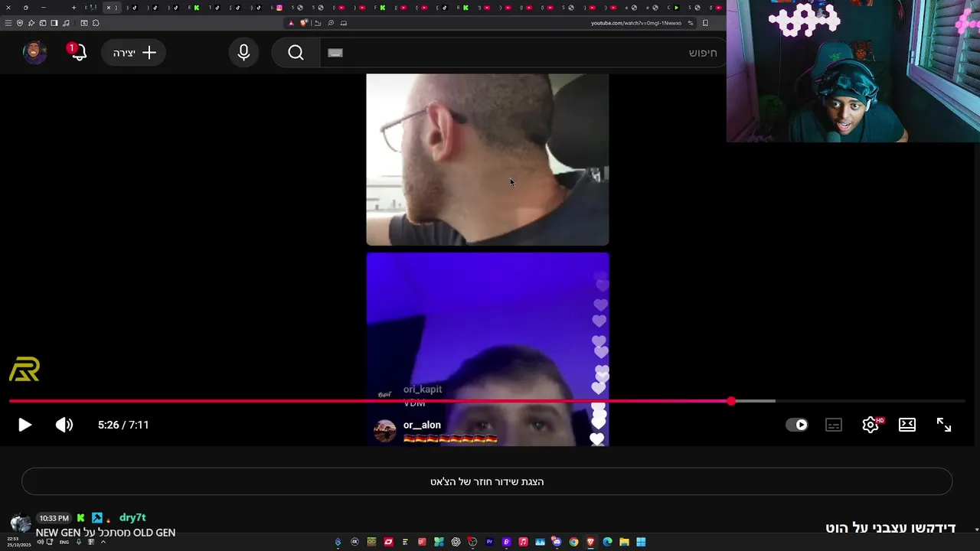Click the title דידקשו עצבני על הוט
Viewport: 980px width, 551px height.
[890, 528]
